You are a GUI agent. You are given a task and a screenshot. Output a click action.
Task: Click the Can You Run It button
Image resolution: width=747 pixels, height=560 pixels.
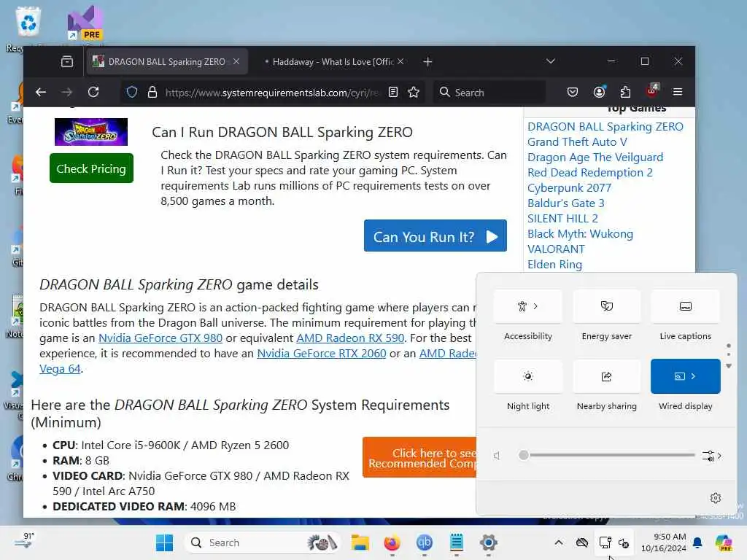[436, 236]
